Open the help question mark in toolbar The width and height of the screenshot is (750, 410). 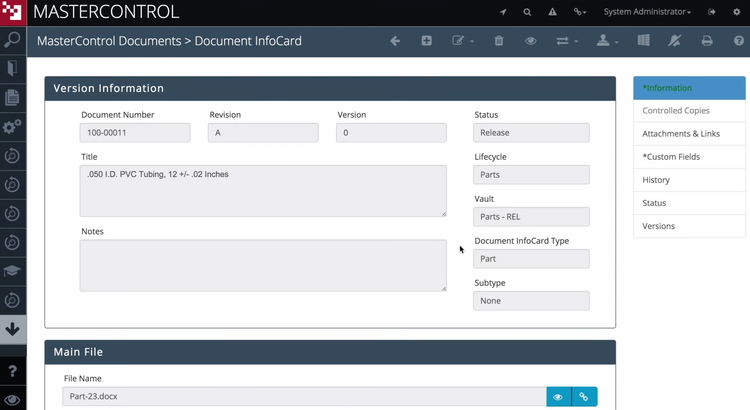click(x=739, y=41)
